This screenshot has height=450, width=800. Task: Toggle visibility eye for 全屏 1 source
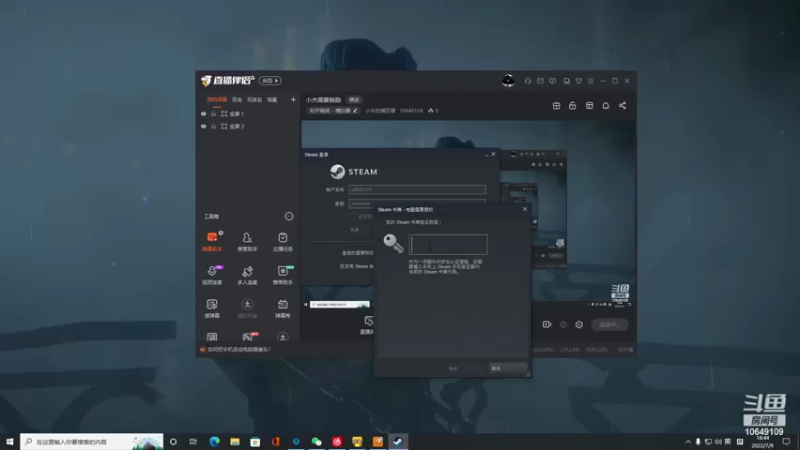[x=204, y=114]
